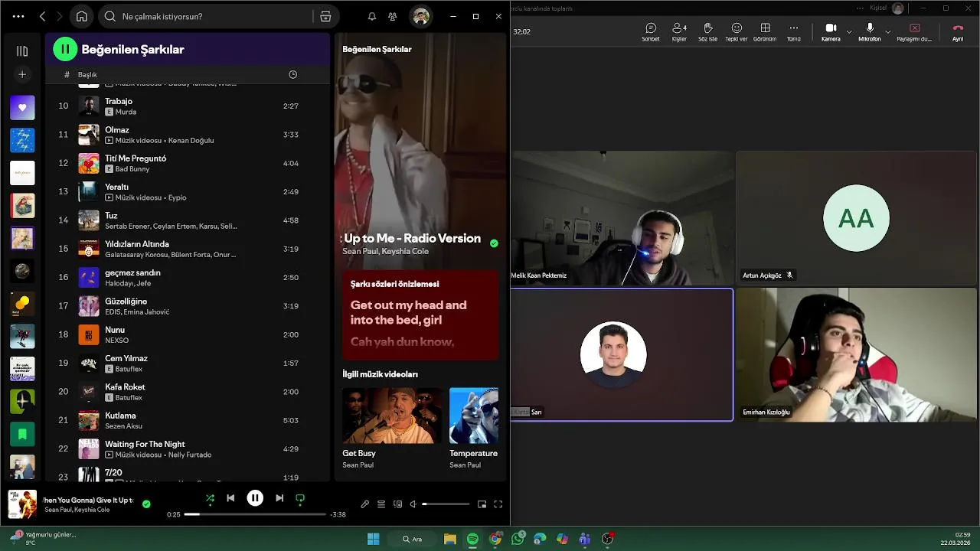Toggle liked checkmark beside Up to Me title
This screenshot has width=980, height=551.
(494, 243)
